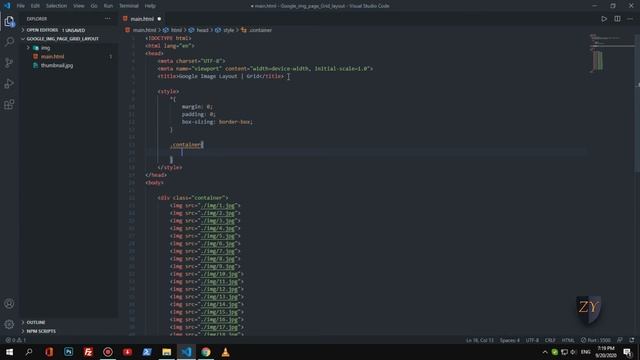Open the Source Control view
640x360 pixels.
point(9,62)
